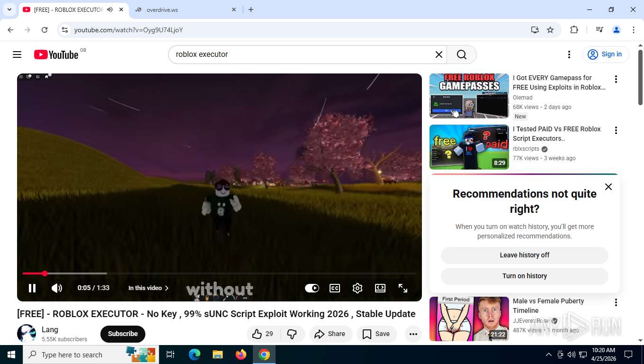
Task: Click the Windows taskbar search box
Action: [91, 355]
